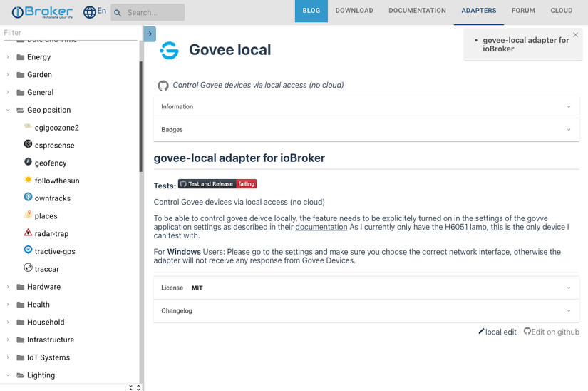Select the ADAPTERS tab
Image resolution: width=588 pixels, height=391 pixels.
click(478, 11)
